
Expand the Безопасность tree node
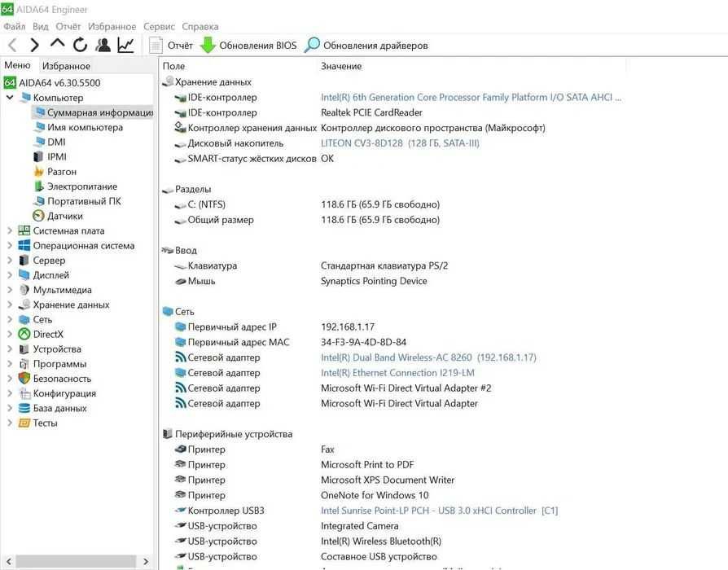10,379
